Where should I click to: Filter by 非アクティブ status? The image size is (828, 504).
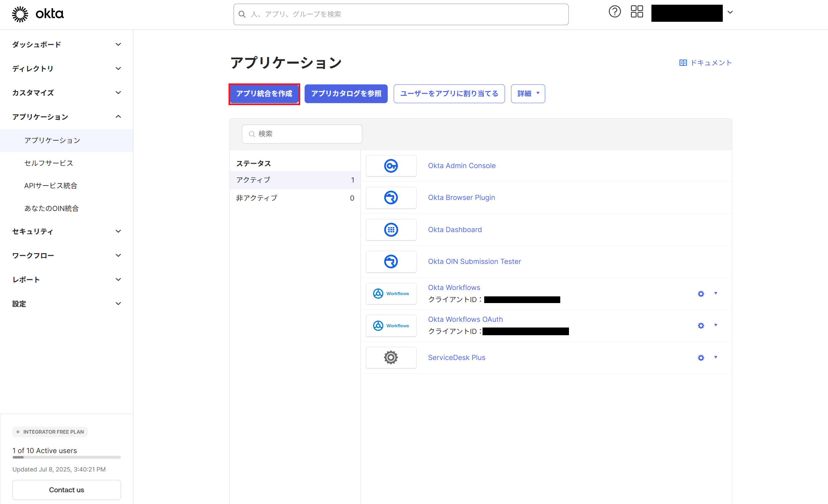(295, 198)
